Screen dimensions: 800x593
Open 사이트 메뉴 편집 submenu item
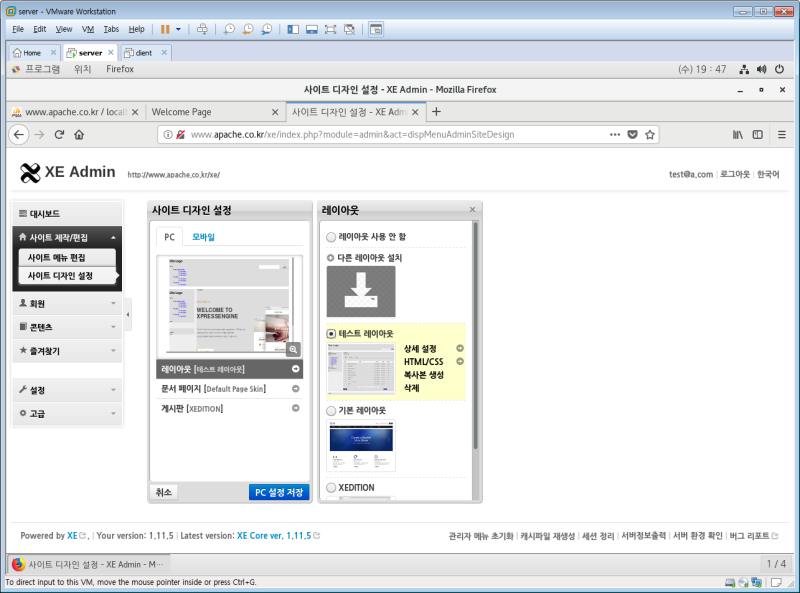coord(67,258)
